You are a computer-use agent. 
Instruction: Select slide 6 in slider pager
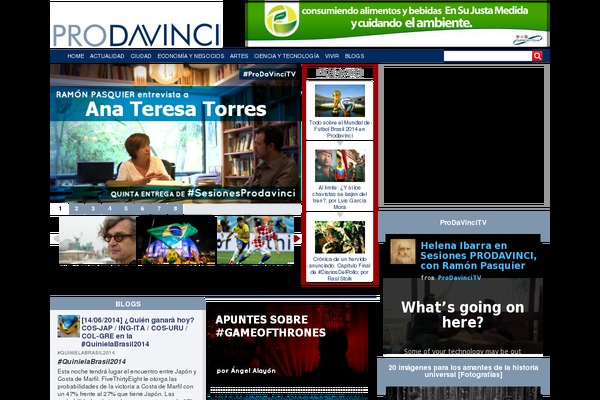point(142,209)
